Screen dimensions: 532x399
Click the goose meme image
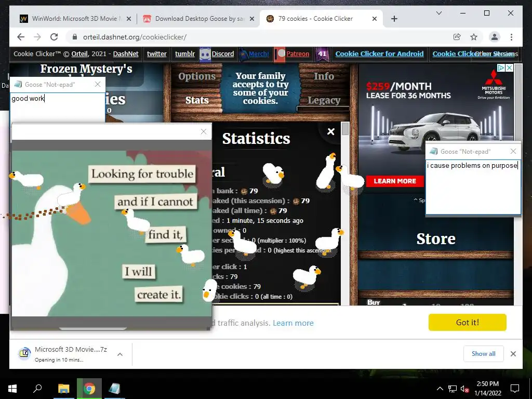coord(112,233)
